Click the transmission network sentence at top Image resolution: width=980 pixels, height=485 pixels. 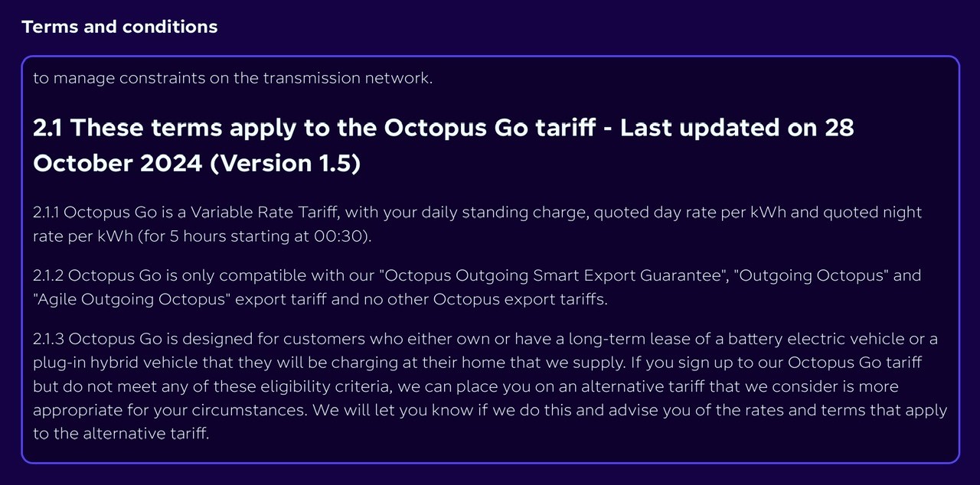point(233,78)
